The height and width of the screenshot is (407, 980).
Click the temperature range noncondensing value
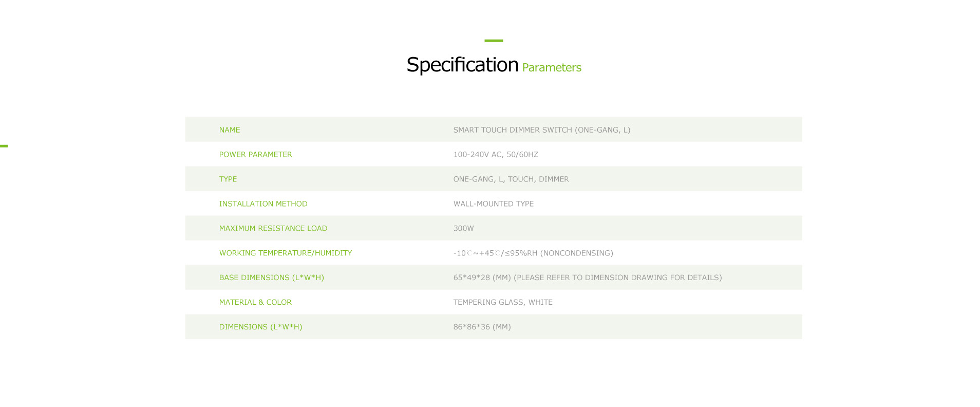tap(533, 253)
